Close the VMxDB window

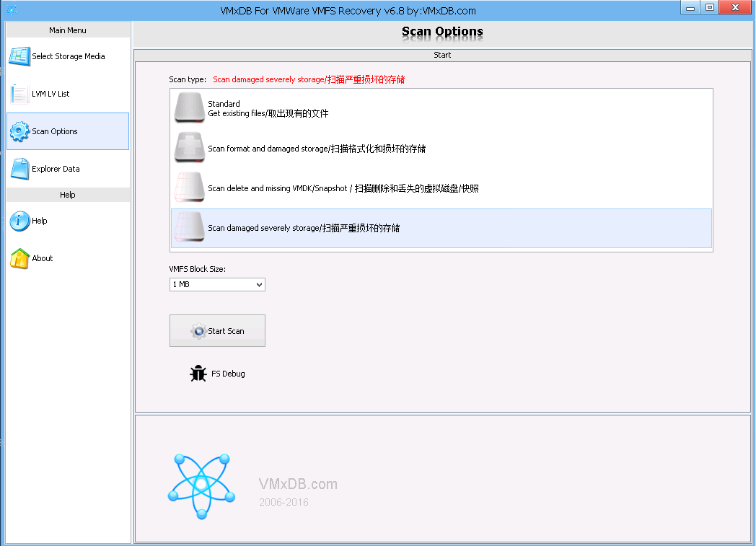click(x=735, y=7)
